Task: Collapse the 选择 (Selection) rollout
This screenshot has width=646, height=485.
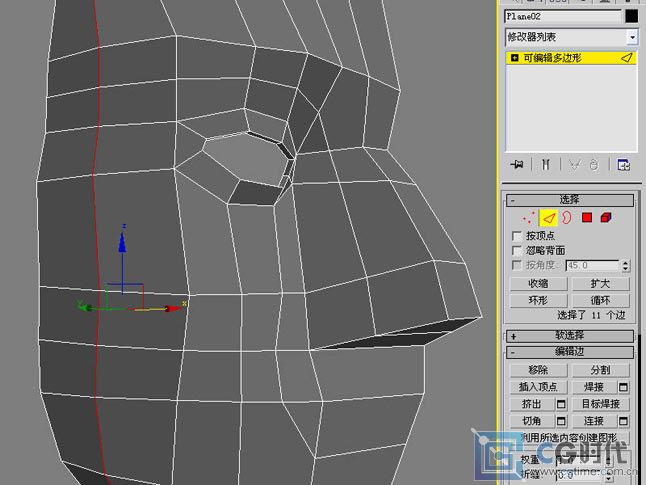Action: point(570,199)
